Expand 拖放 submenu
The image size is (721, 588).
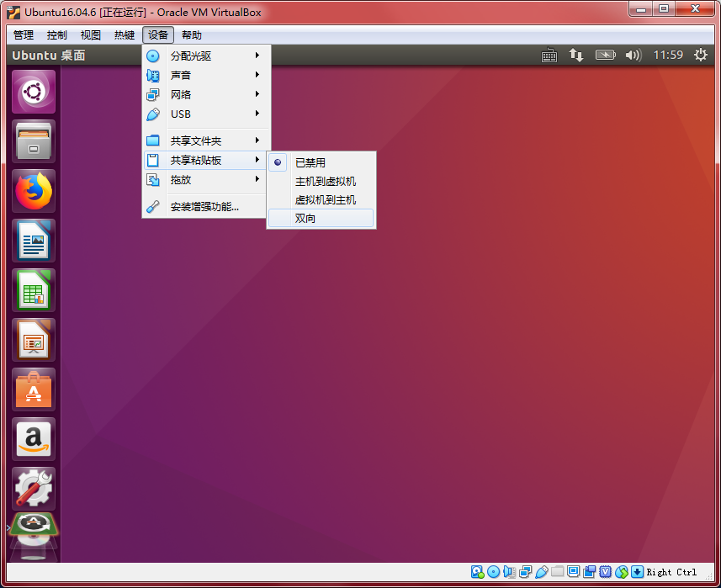(x=206, y=179)
